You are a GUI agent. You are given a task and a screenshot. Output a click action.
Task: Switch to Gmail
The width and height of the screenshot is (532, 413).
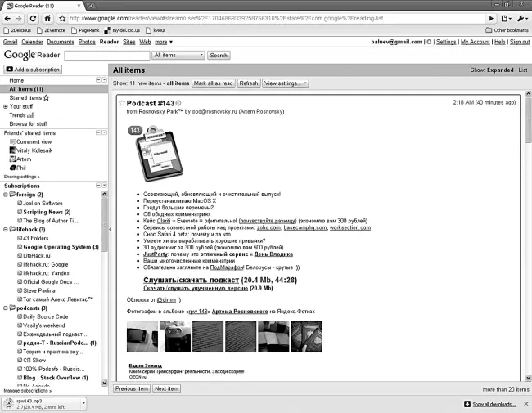point(10,42)
